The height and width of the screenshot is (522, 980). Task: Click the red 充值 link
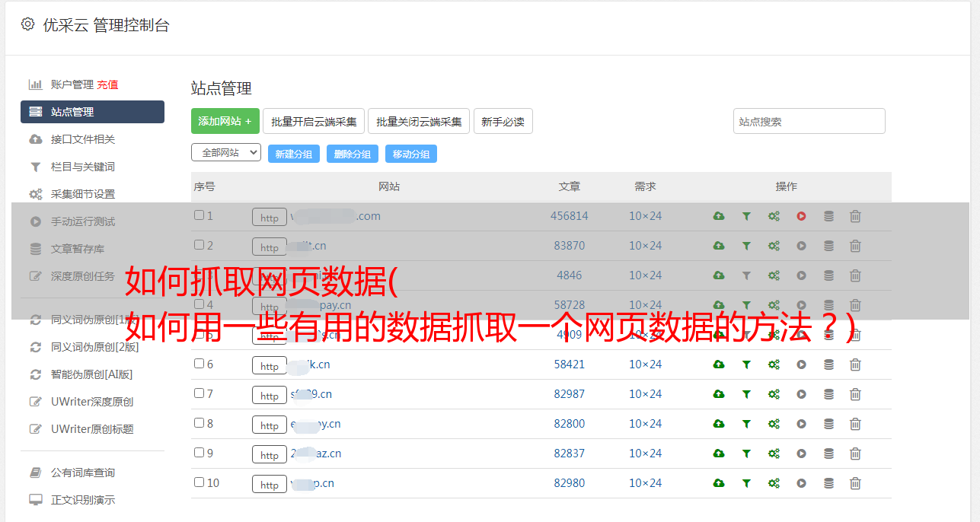click(107, 84)
